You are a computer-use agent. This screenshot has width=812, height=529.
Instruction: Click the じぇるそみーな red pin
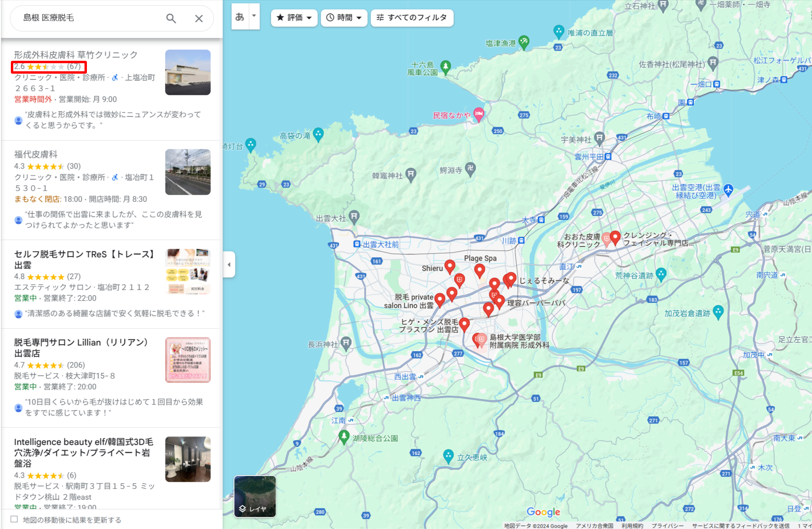(511, 279)
